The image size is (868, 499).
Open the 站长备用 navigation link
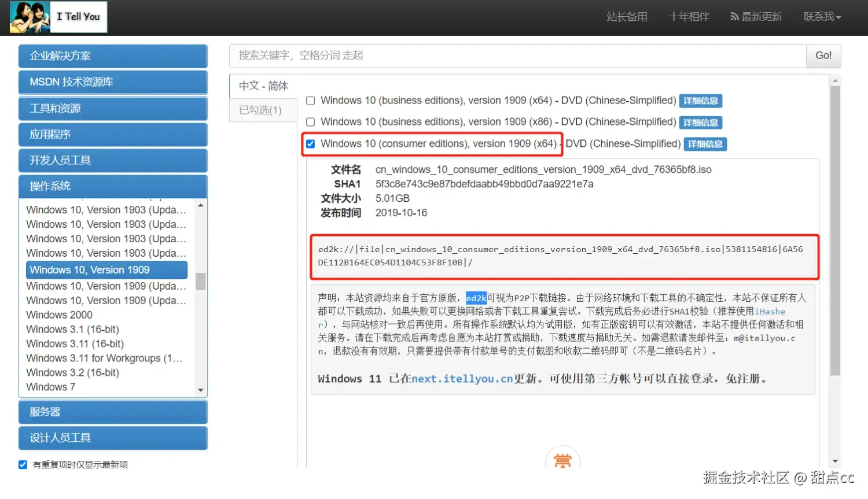[627, 17]
